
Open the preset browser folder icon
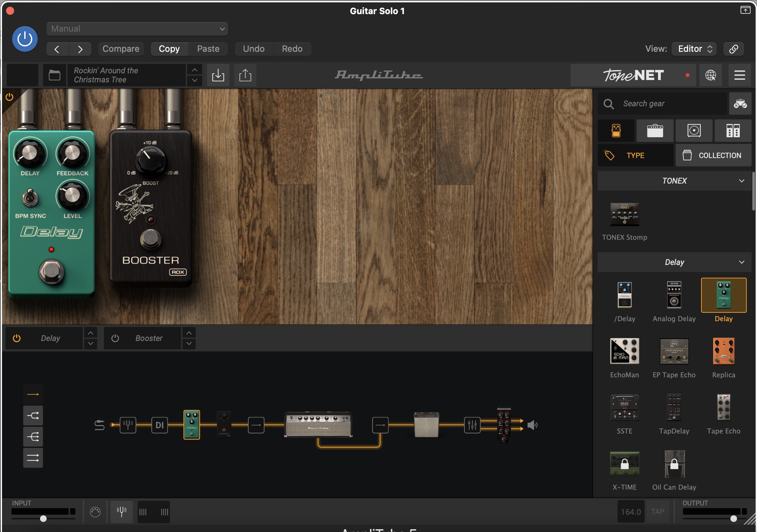point(55,75)
